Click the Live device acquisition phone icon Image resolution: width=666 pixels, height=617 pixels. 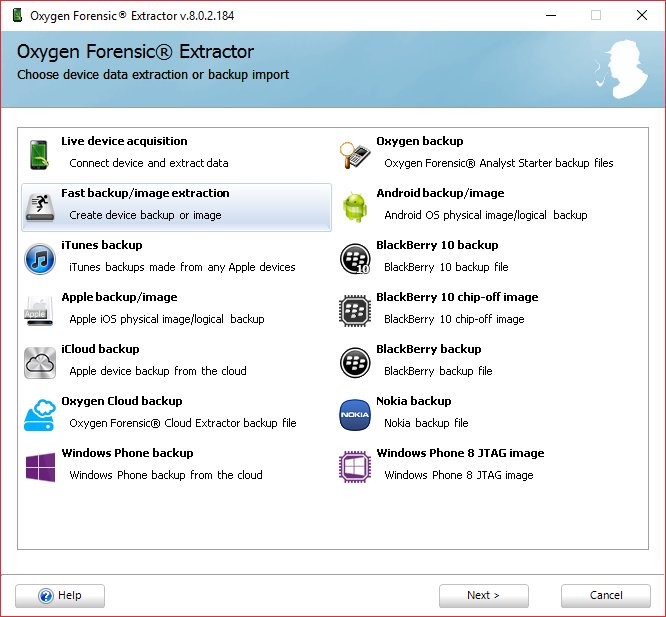[40, 155]
